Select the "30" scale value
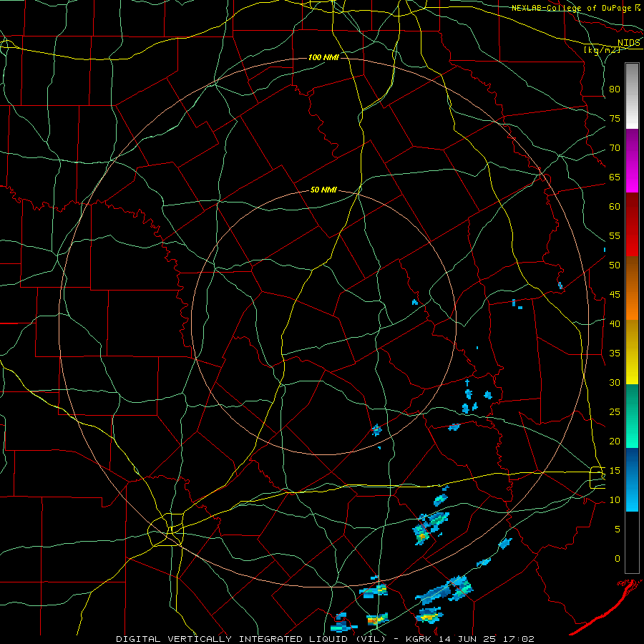The width and height of the screenshot is (644, 644). 615,382
